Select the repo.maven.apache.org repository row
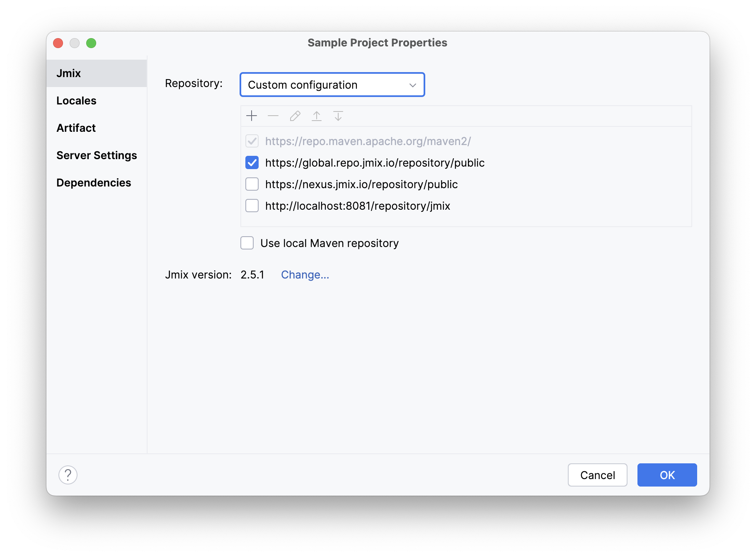Image resolution: width=756 pixels, height=557 pixels. pyautogui.click(x=368, y=141)
